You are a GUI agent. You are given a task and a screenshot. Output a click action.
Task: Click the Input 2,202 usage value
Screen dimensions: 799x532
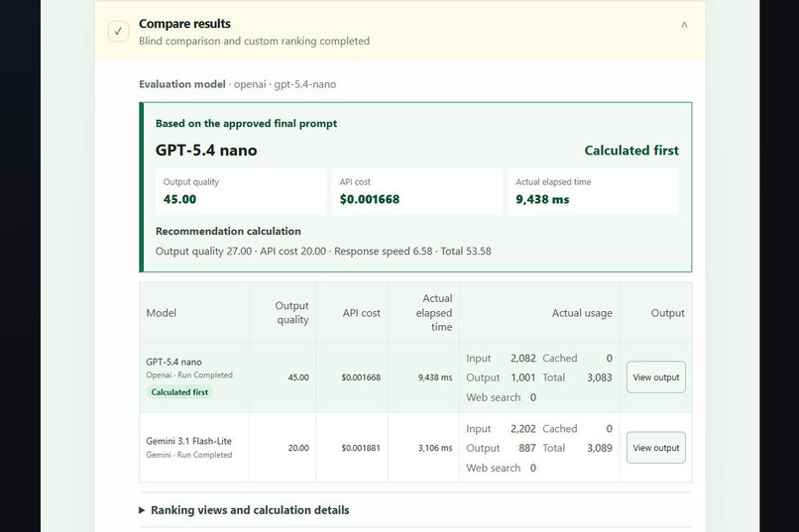(522, 429)
